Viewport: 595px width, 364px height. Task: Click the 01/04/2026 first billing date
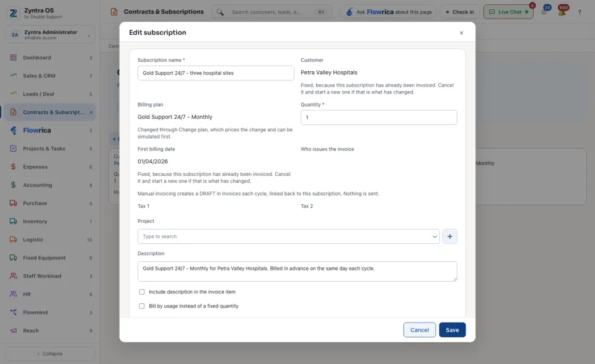[152, 162]
